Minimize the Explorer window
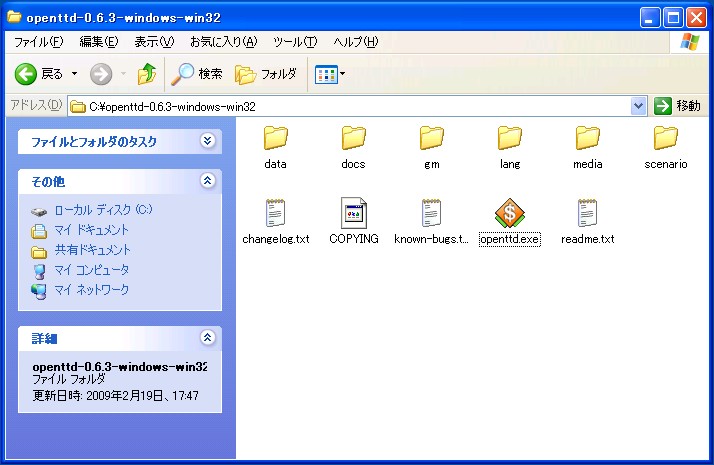The width and height of the screenshot is (714, 465). 650,18
